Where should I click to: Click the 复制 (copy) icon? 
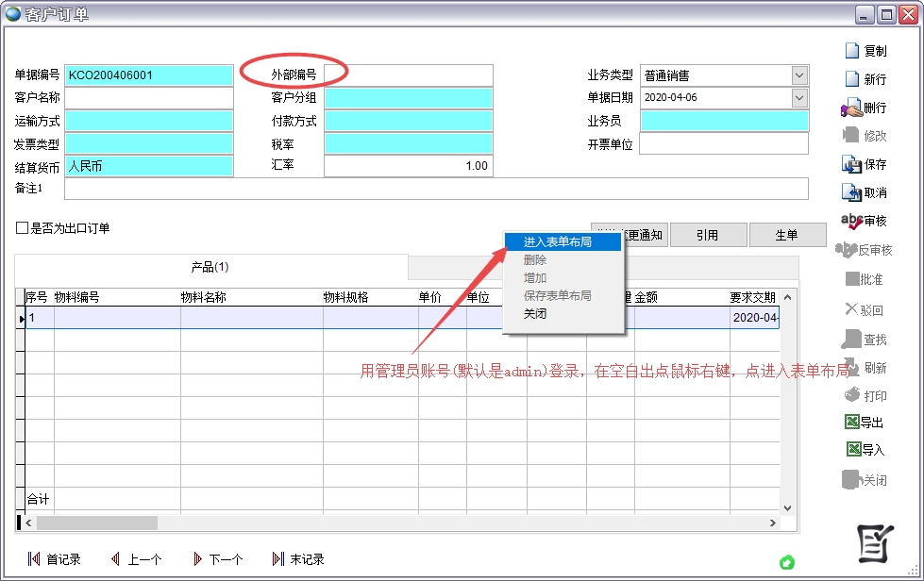coord(852,51)
